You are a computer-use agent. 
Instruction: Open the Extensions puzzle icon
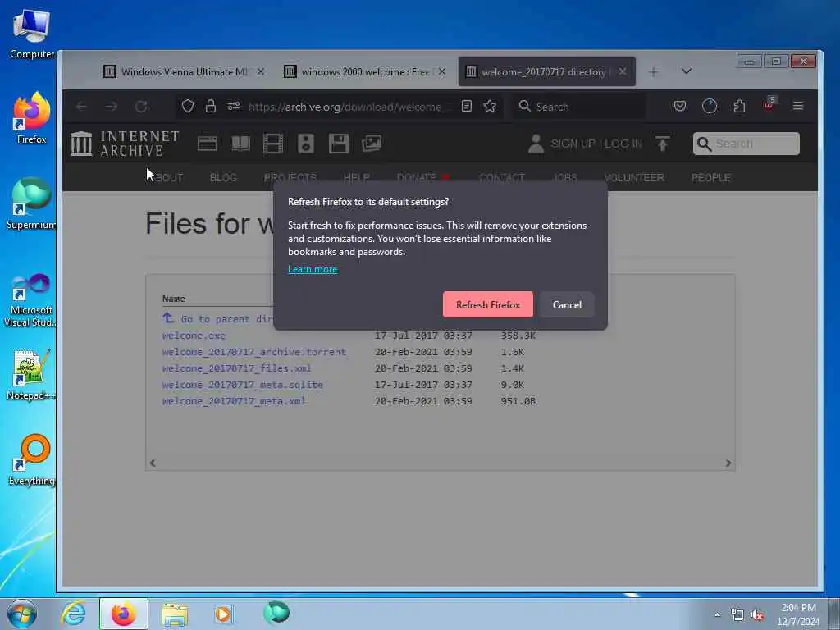(739, 106)
